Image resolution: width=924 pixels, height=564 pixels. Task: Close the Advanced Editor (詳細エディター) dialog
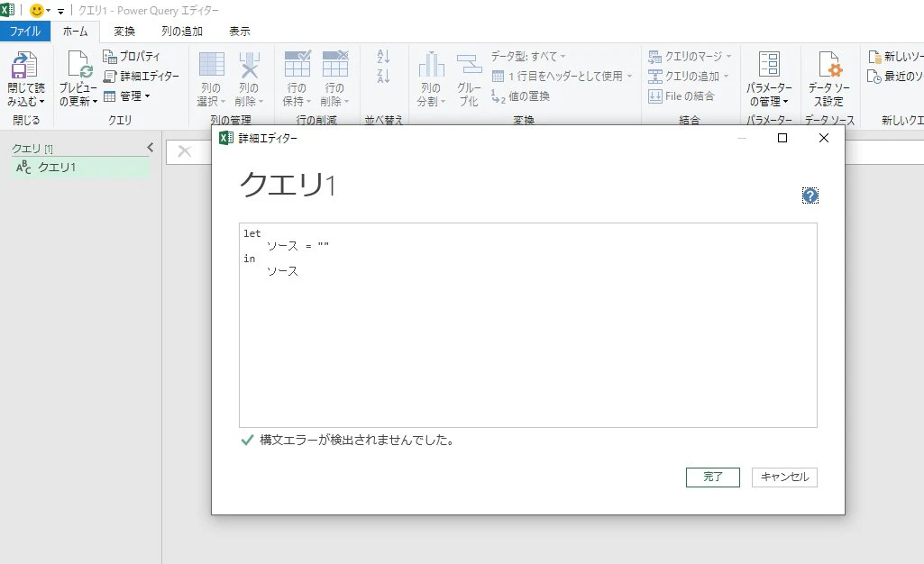[824, 138]
